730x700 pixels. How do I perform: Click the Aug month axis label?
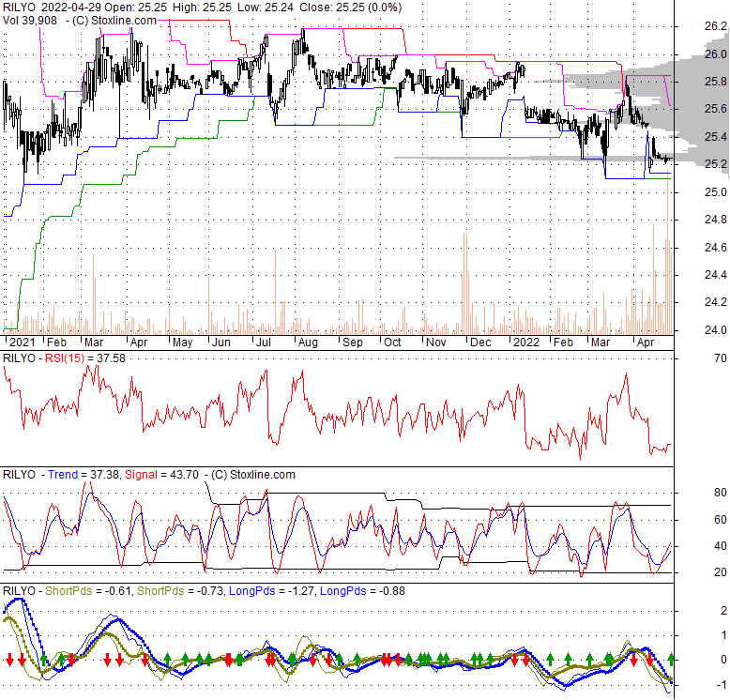(308, 342)
